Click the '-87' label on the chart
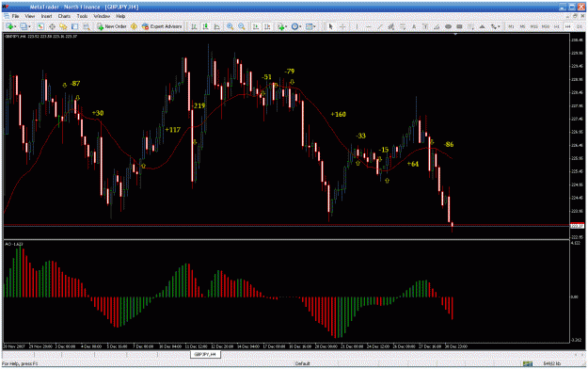The height and width of the screenshot is (369, 588). point(75,84)
